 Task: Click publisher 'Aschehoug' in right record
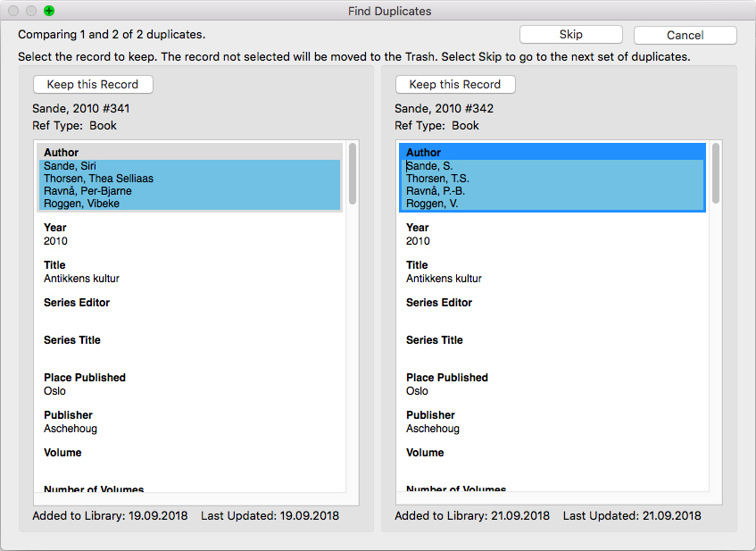(x=433, y=429)
